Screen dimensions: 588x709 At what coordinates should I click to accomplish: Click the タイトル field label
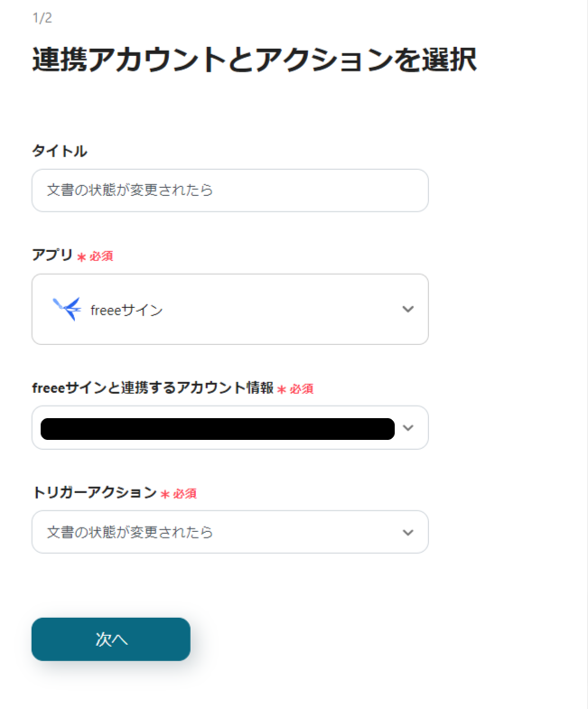point(60,151)
